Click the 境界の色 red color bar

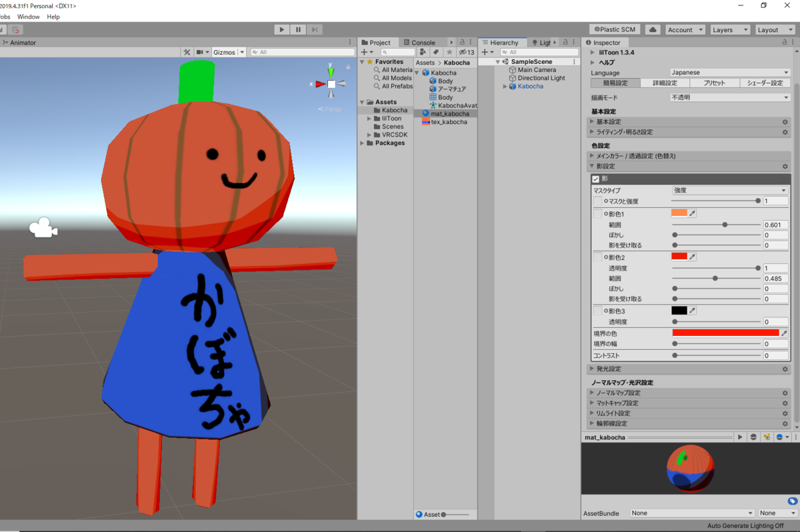click(x=725, y=332)
